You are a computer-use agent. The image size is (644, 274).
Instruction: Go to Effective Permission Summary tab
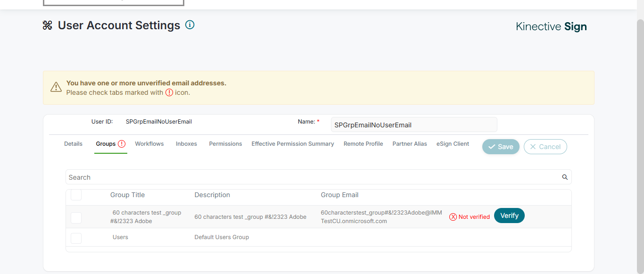pyautogui.click(x=293, y=144)
